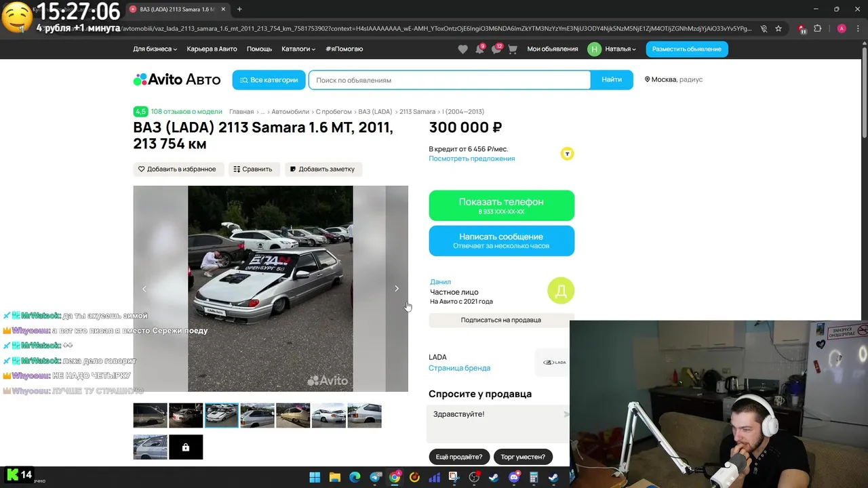Screen dimensions: 868x488
Task: Click Разместить объявление button
Action: [687, 49]
